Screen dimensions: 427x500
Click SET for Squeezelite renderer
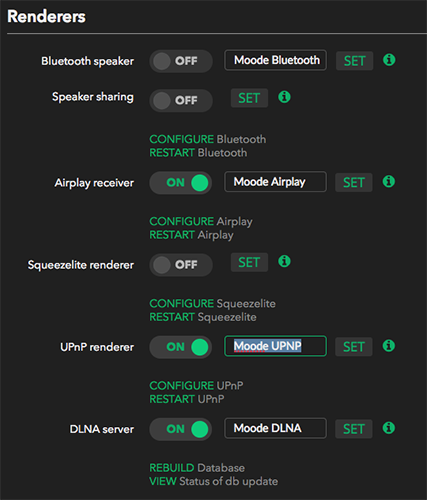pos(249,263)
